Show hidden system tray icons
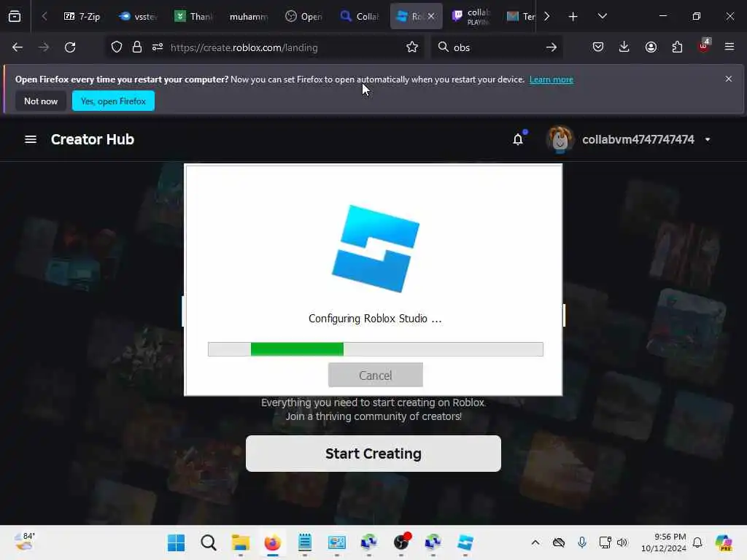The width and height of the screenshot is (747, 560). [x=535, y=542]
